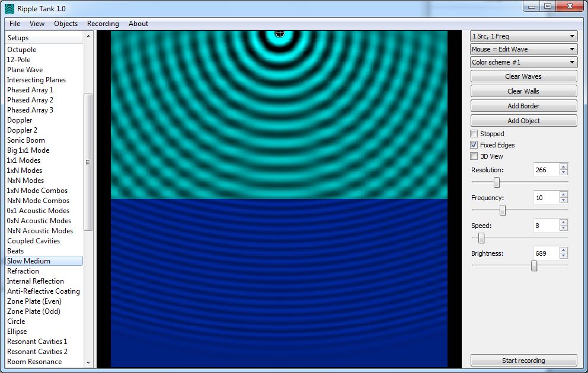
Task: Toggle the Stopped checkbox
Action: coord(474,134)
